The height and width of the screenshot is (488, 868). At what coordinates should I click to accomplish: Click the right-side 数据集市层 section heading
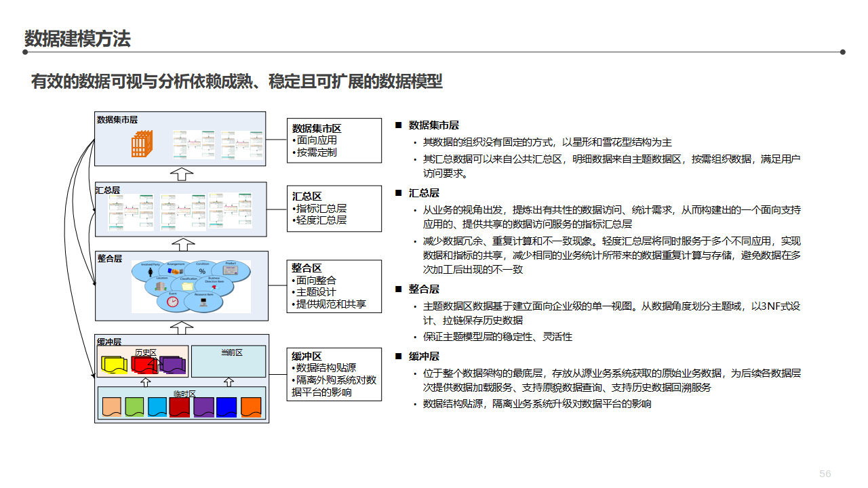pos(434,125)
